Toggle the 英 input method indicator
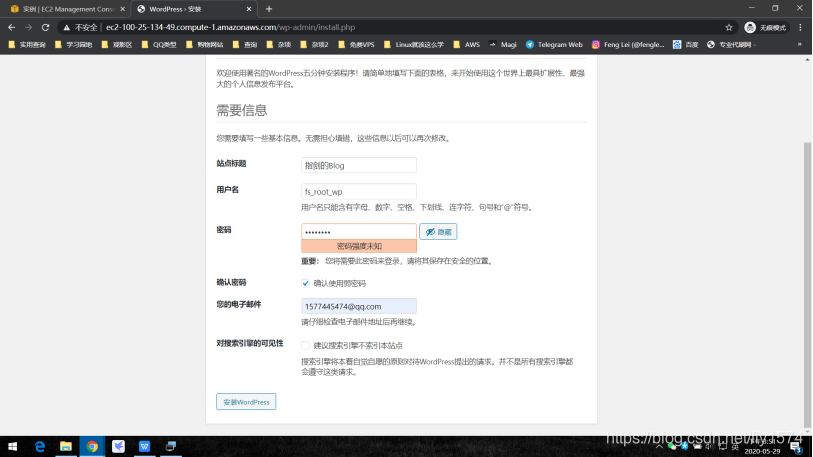813x457 pixels. pyautogui.click(x=735, y=446)
